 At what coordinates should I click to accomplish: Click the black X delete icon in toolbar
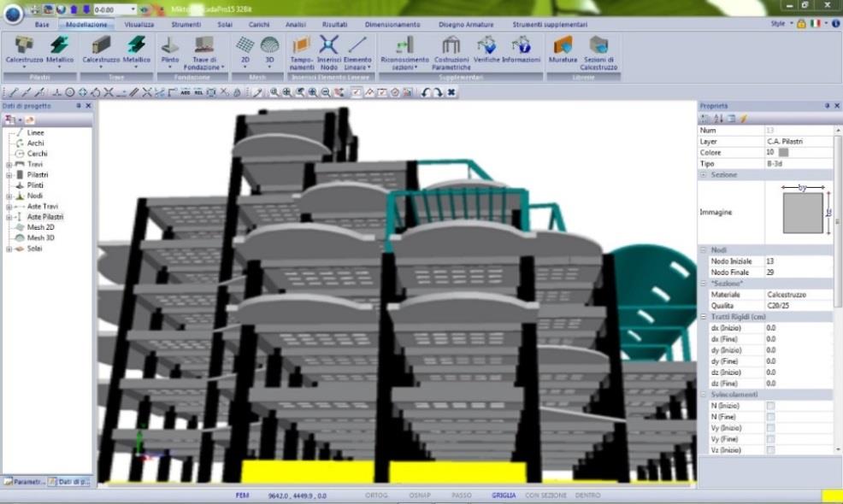pyautogui.click(x=451, y=92)
